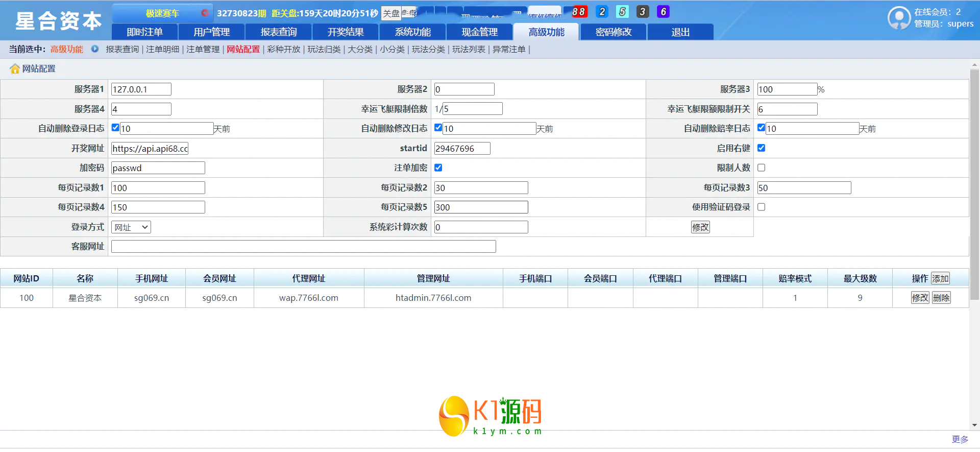This screenshot has width=980, height=452.
Task: Click the 开奖网址 input field
Action: 150,149
